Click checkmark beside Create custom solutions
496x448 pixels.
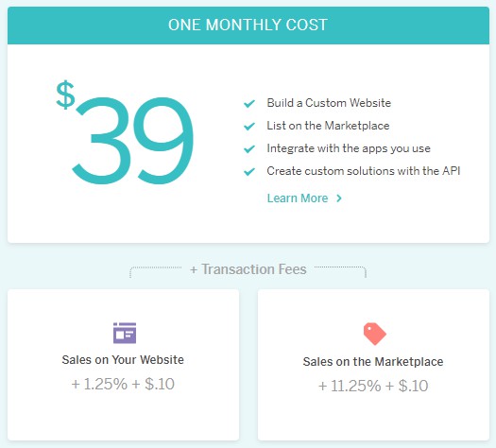(249, 172)
